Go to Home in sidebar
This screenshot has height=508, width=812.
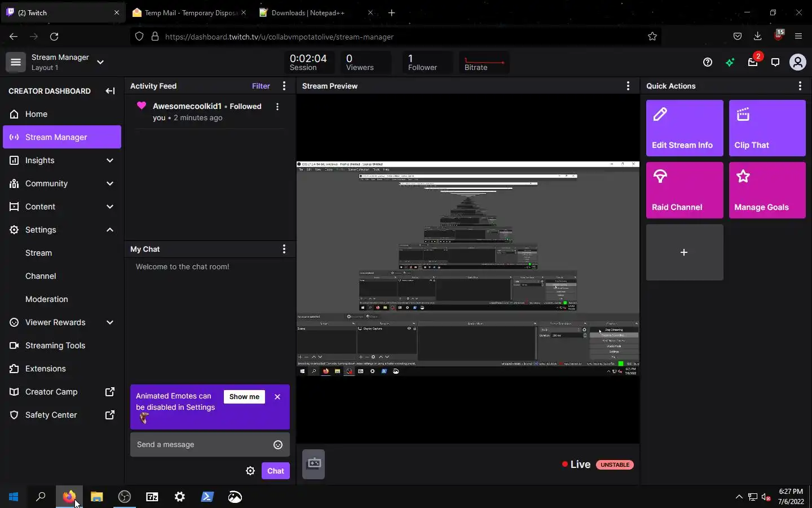62,114
